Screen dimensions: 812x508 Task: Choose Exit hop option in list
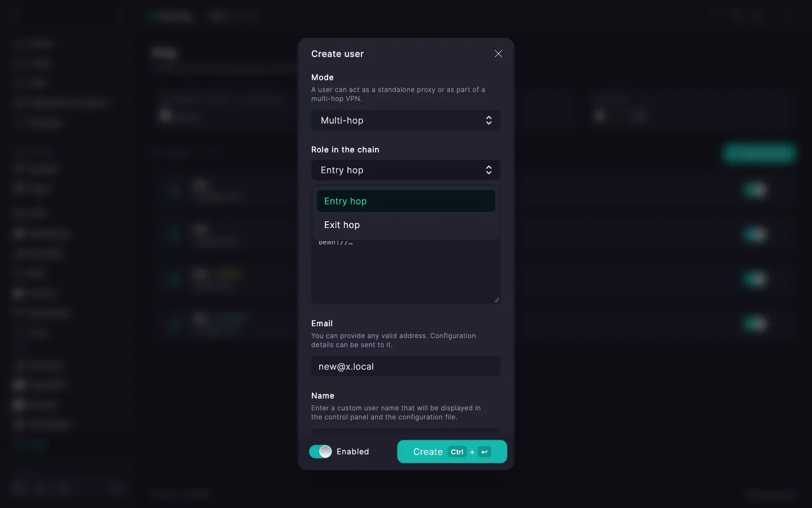pyautogui.click(x=406, y=225)
